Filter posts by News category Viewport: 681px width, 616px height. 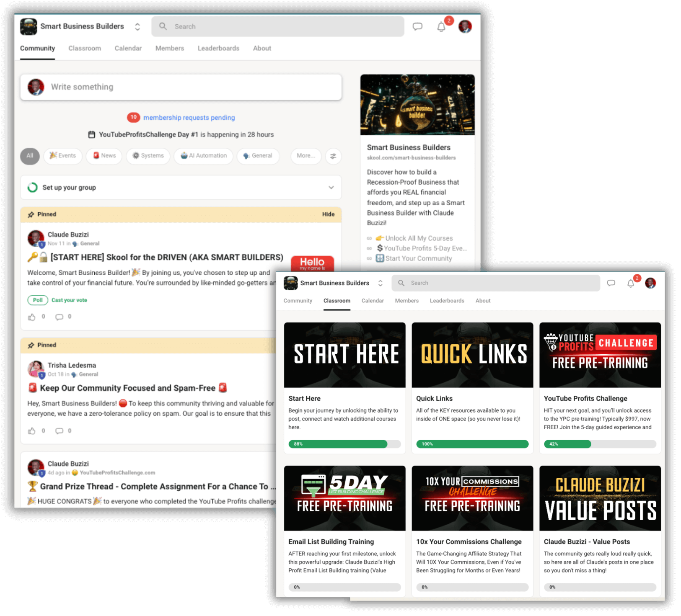click(x=104, y=156)
